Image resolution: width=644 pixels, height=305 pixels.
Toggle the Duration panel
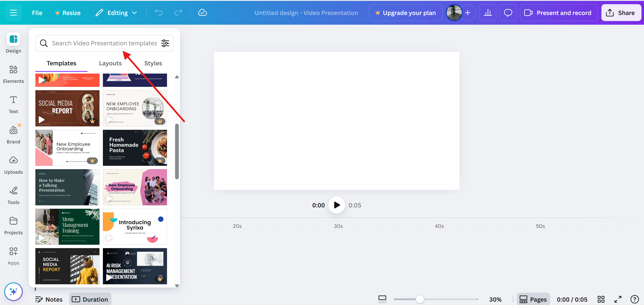90,299
